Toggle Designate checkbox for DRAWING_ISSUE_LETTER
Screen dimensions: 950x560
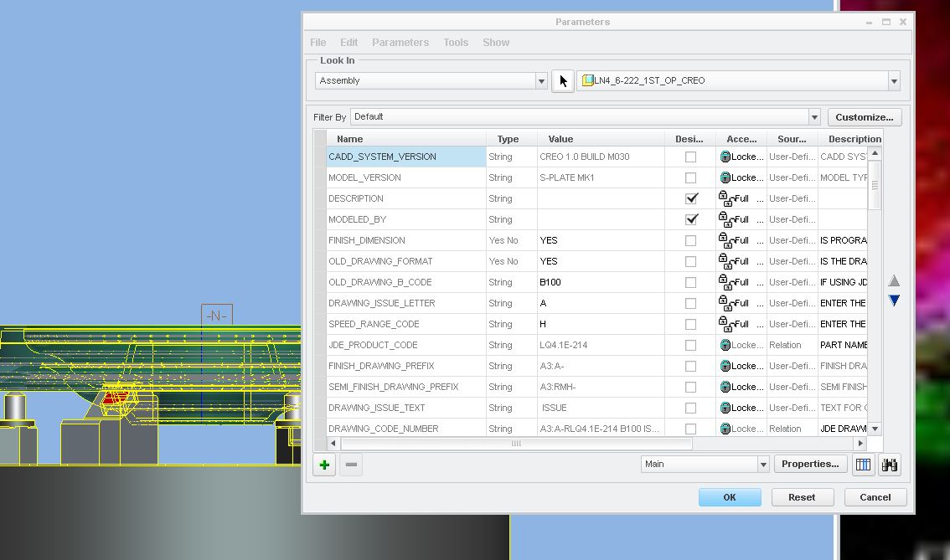(690, 303)
